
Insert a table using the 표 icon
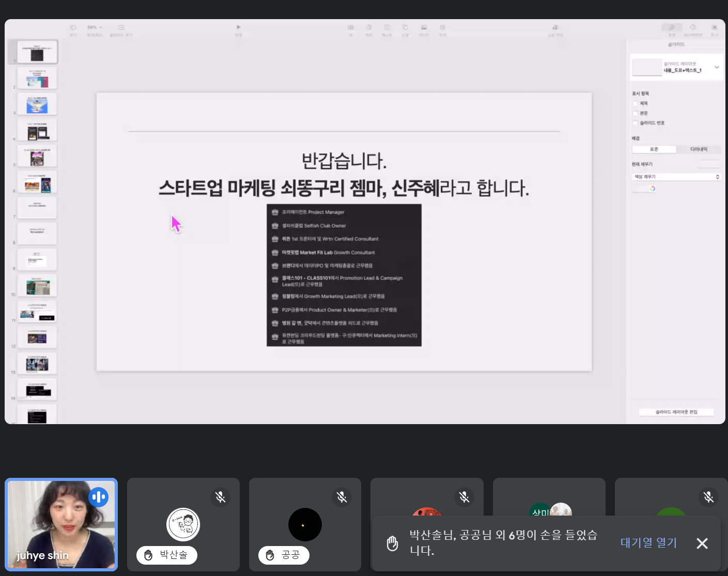pyautogui.click(x=350, y=28)
